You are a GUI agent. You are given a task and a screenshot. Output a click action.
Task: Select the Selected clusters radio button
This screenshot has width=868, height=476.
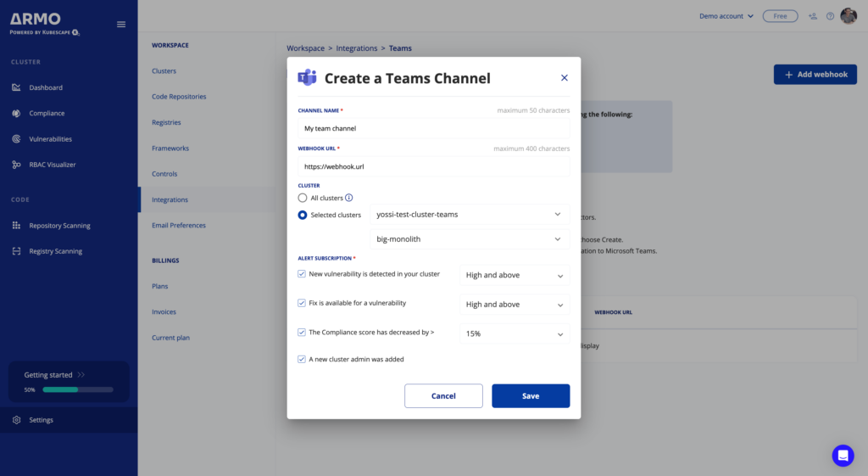point(303,215)
